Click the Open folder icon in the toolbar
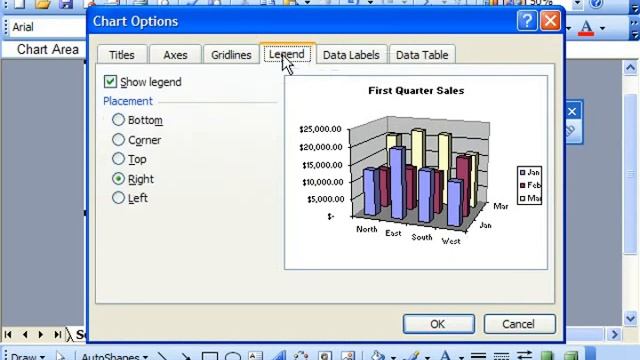 point(42,4)
